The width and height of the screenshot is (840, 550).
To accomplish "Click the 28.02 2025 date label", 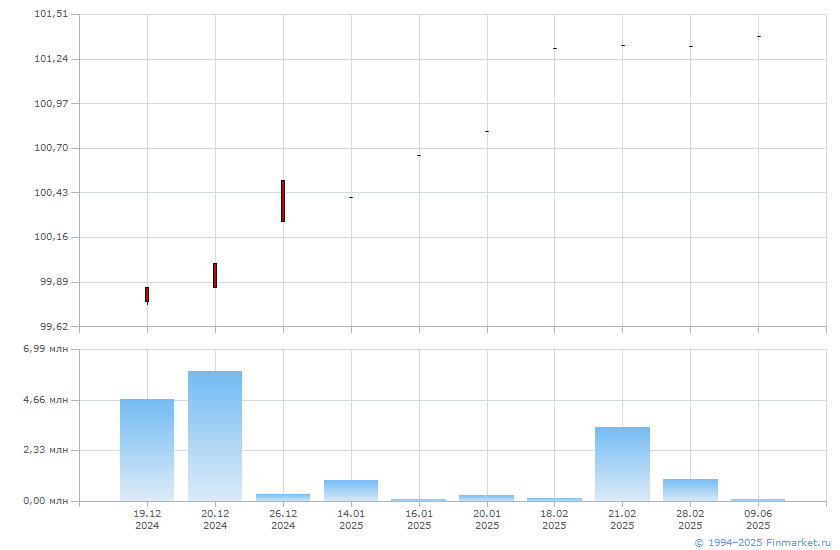I will 690,519.
